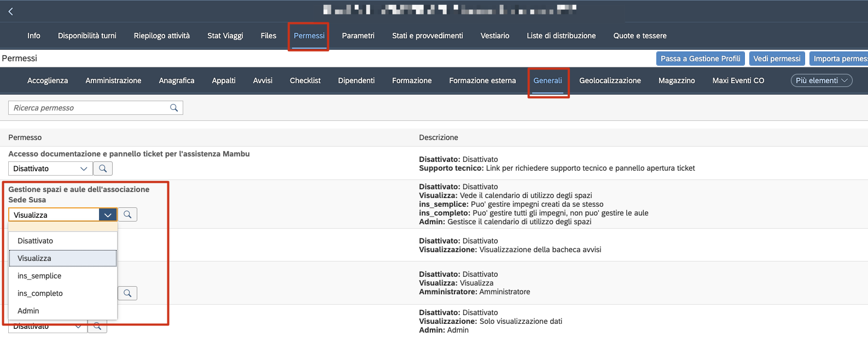
Task: Select the Checklist permission category
Action: [305, 80]
